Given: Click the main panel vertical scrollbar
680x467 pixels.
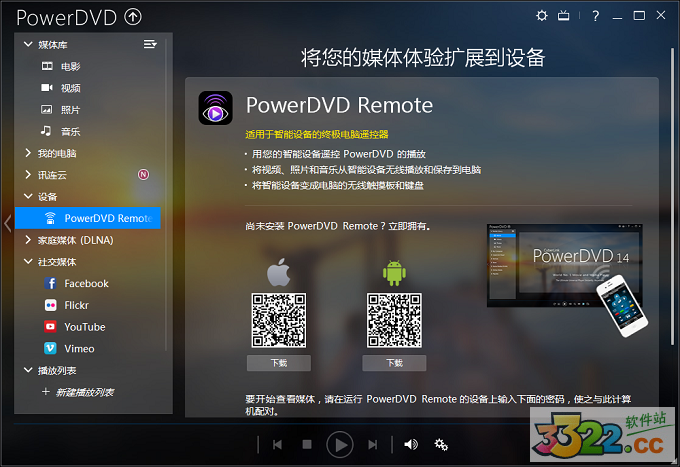Looking at the screenshot, I should [672, 196].
